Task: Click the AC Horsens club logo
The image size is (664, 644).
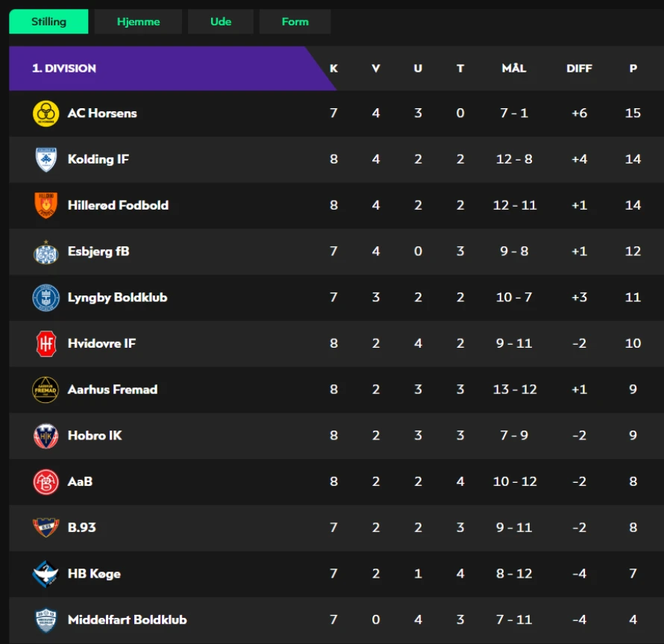Action: pyautogui.click(x=46, y=113)
